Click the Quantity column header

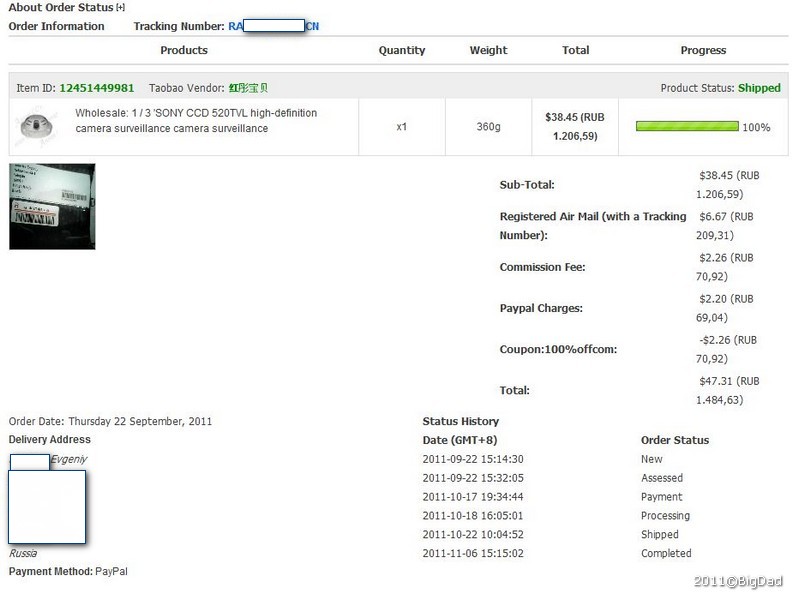402,50
